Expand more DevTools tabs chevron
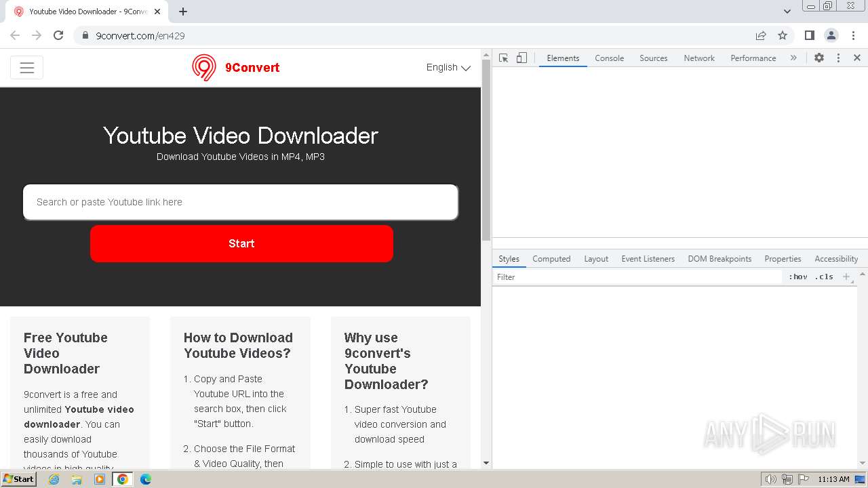The width and height of the screenshot is (868, 488). tap(793, 58)
